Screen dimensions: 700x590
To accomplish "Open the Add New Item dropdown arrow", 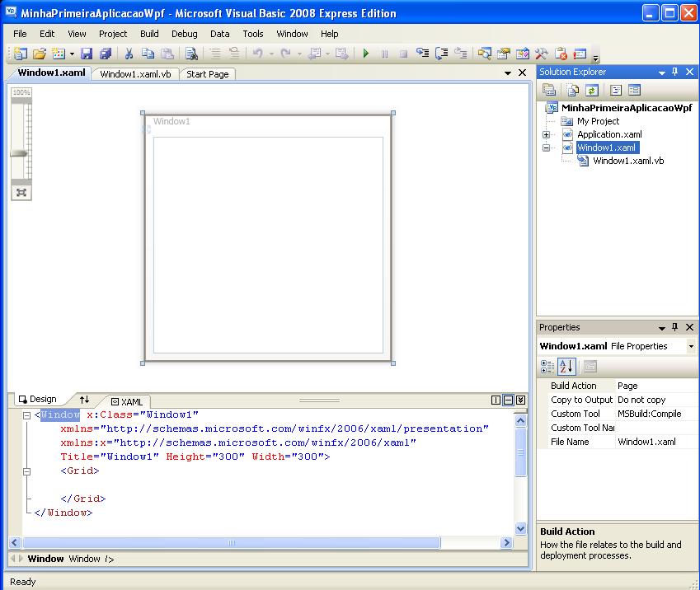I will tap(72, 54).
